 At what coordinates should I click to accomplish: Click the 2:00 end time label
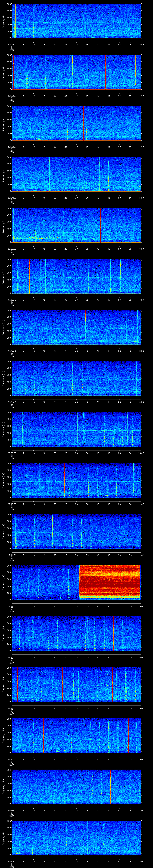coord(141,44)
